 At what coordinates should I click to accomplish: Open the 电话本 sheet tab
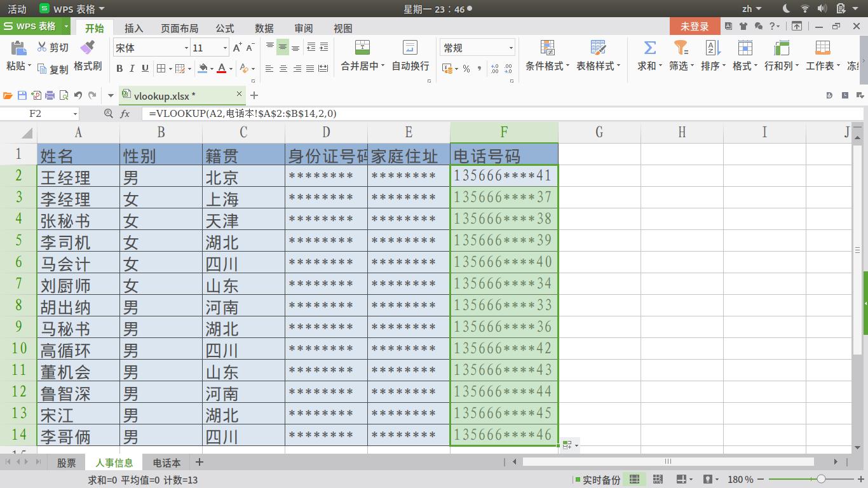[x=166, y=462]
